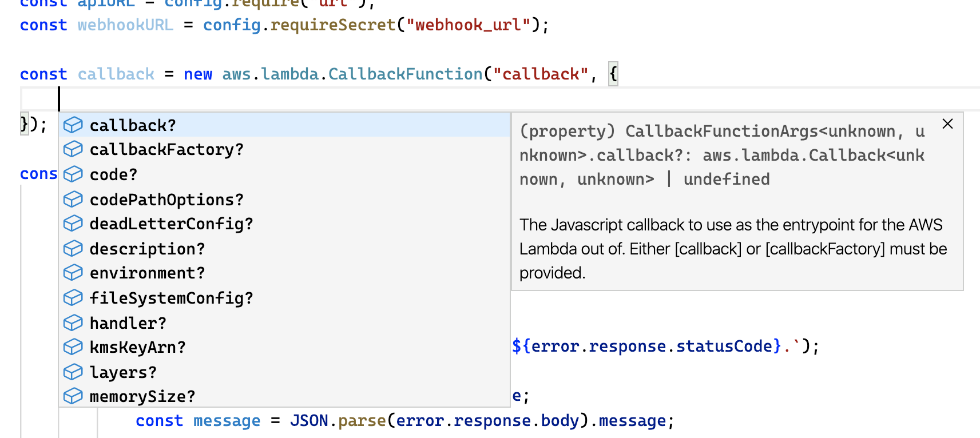Pick kmsKeyArn? from the autocomplete list

[284, 347]
